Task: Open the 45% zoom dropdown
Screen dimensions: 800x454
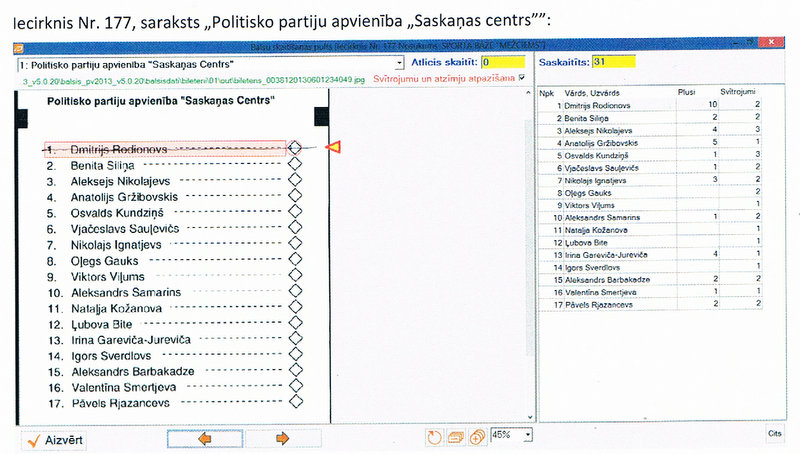Action: 528,435
